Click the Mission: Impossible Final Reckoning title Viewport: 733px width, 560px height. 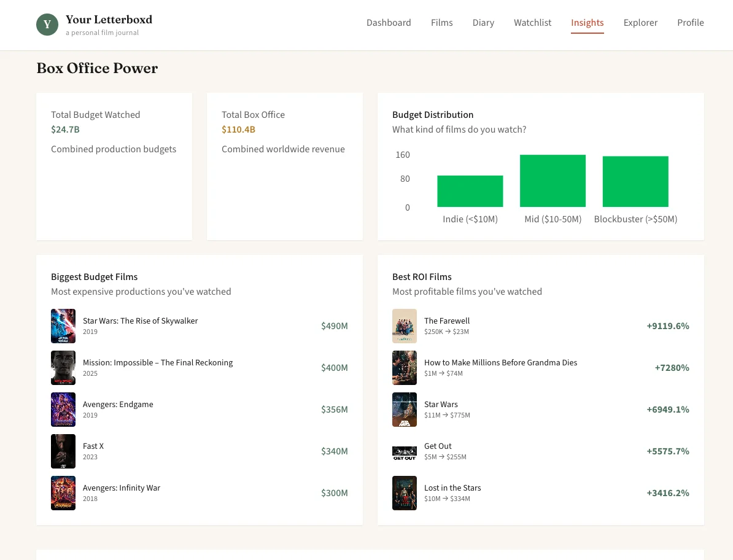coord(157,362)
